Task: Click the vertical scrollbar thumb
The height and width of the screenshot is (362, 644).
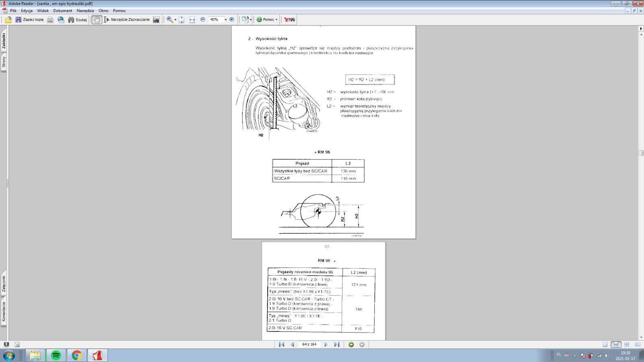Action: pos(641,153)
